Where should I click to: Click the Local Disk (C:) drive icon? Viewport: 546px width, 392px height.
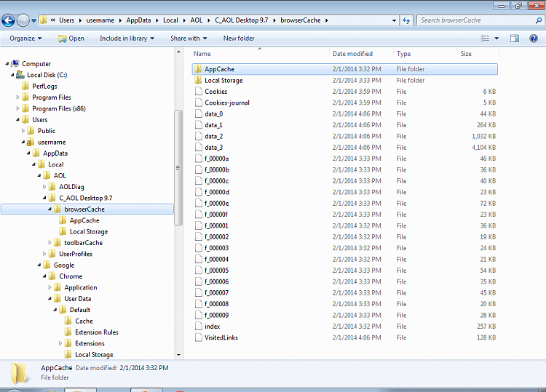[x=20, y=75]
